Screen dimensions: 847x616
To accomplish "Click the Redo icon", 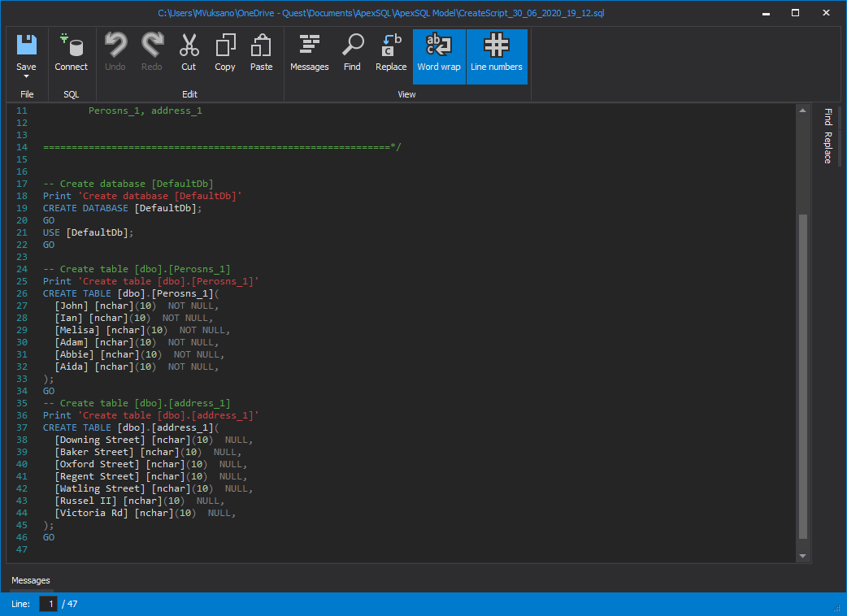I will pos(152,50).
